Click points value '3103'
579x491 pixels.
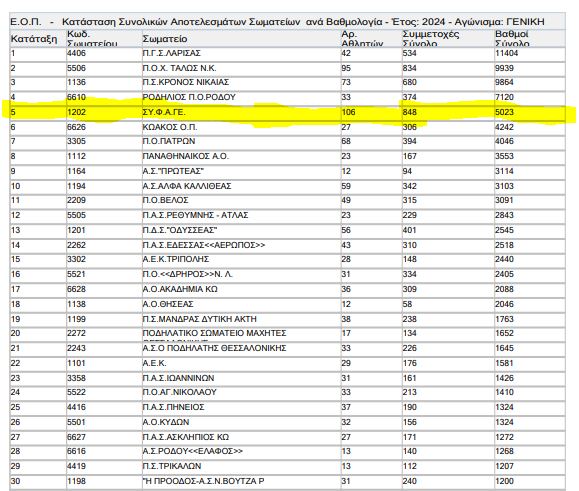pos(504,186)
